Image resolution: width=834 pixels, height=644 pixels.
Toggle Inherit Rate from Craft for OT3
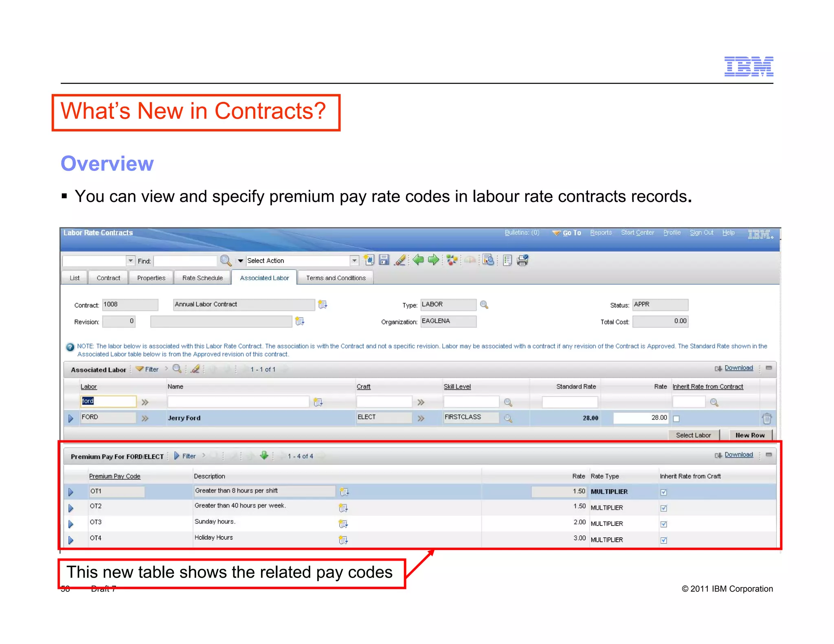664,524
